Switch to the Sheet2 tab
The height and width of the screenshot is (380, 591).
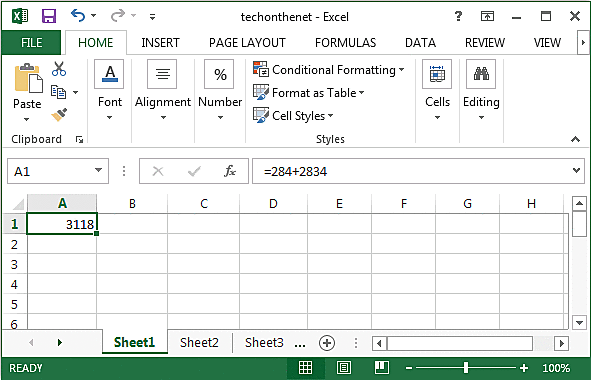pos(199,343)
